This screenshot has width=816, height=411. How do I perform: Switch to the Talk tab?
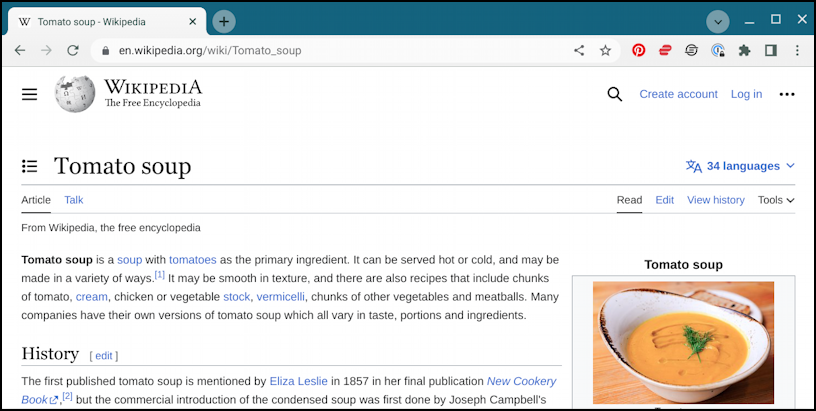click(73, 200)
